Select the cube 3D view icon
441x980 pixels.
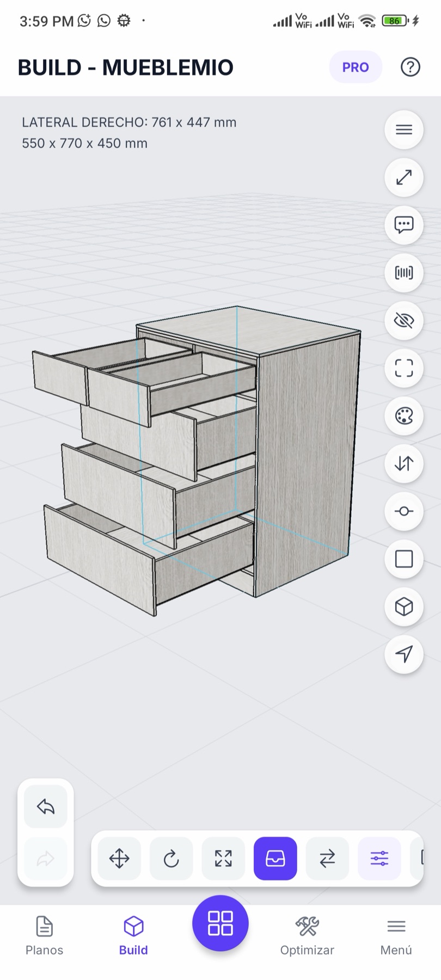click(404, 607)
